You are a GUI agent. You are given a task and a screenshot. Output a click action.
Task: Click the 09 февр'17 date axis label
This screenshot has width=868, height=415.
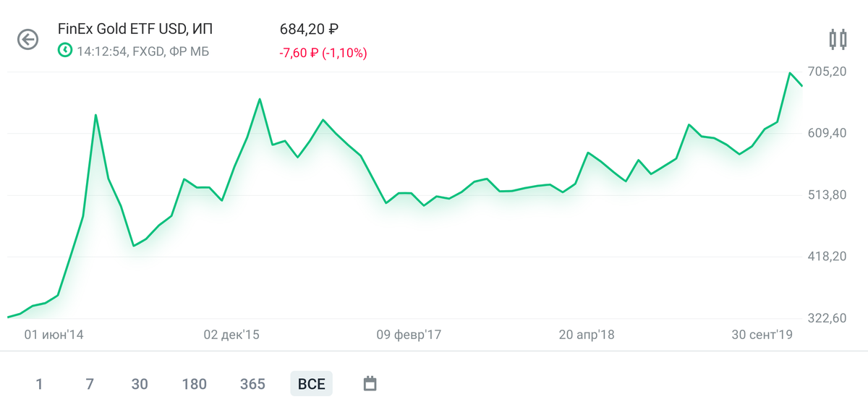409,335
